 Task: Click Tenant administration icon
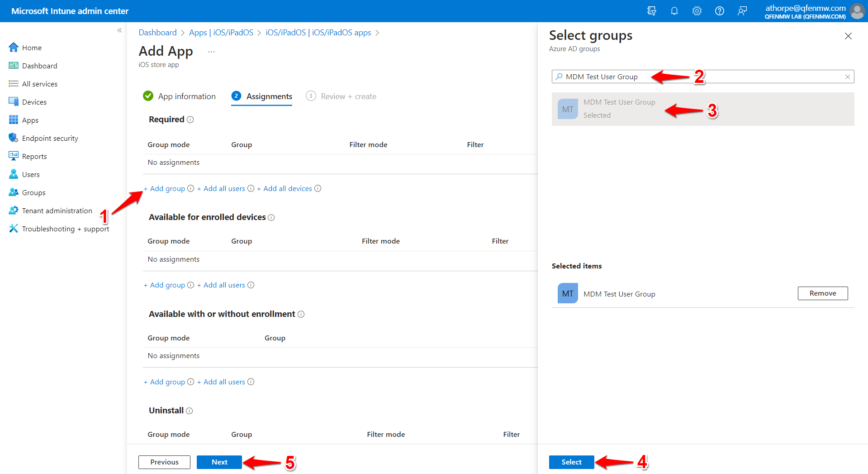point(14,211)
